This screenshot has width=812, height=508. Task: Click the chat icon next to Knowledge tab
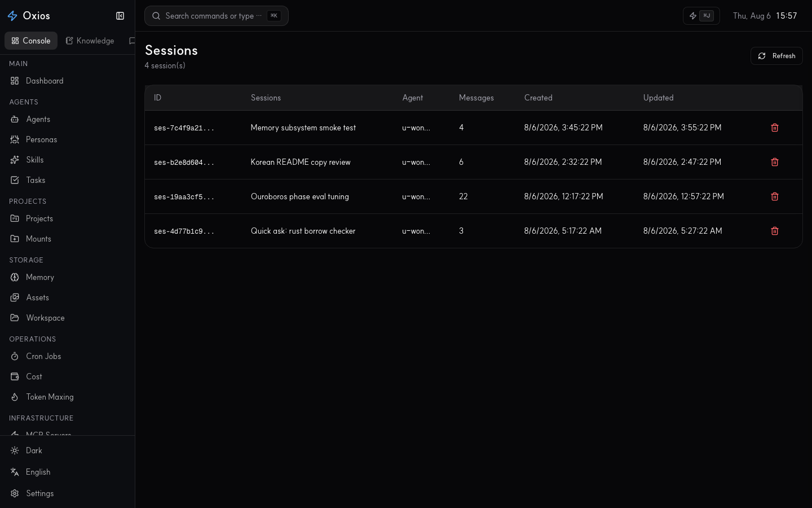[x=132, y=41]
